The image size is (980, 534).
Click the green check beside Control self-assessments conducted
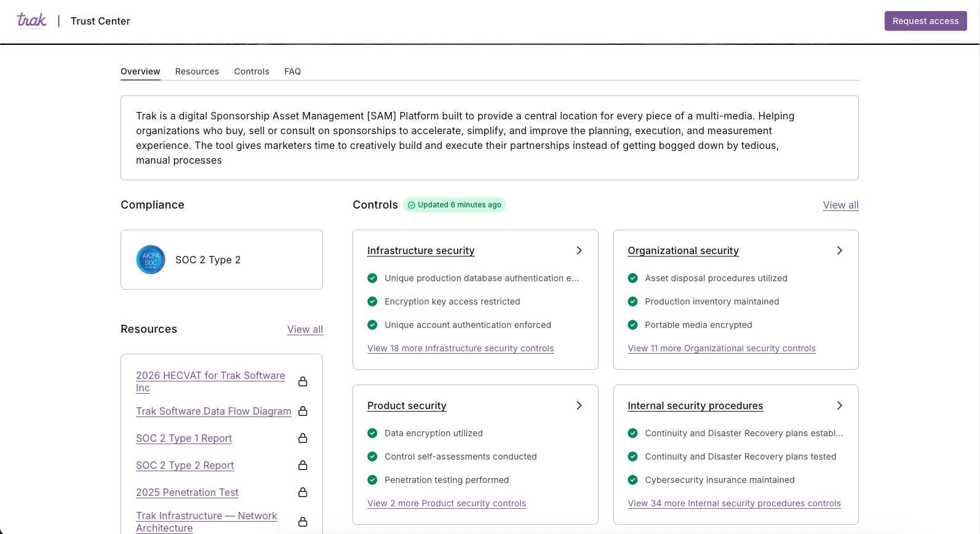click(x=372, y=456)
